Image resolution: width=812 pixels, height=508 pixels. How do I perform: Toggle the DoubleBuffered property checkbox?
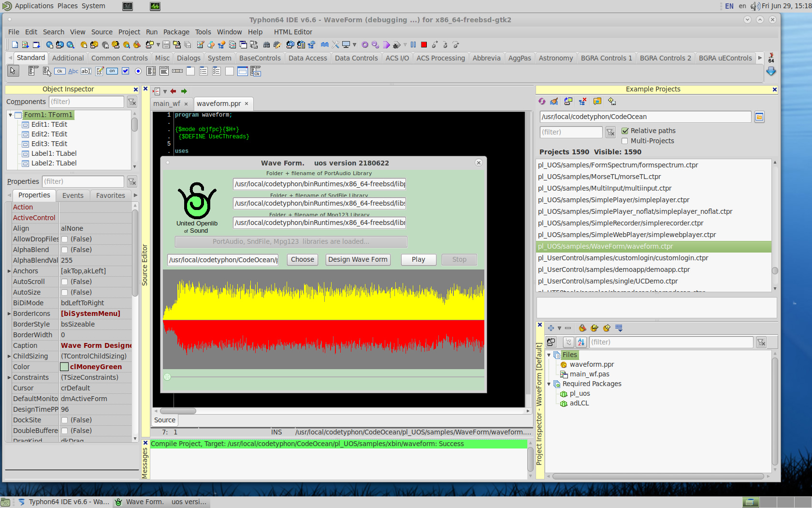pos(64,431)
